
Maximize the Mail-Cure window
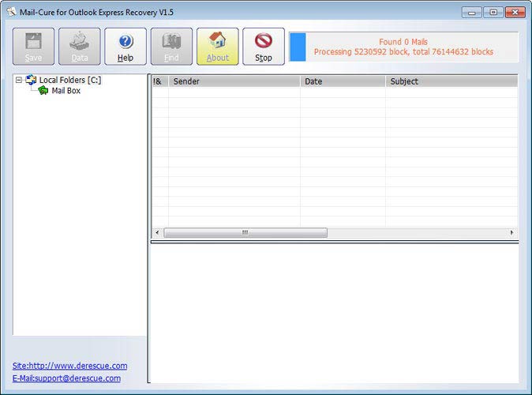pyautogui.click(x=493, y=13)
